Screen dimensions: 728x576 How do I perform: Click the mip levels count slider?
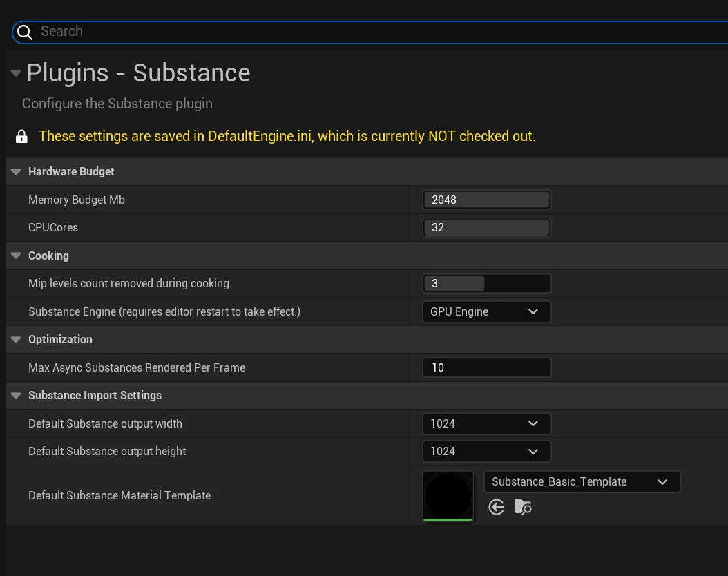click(486, 284)
